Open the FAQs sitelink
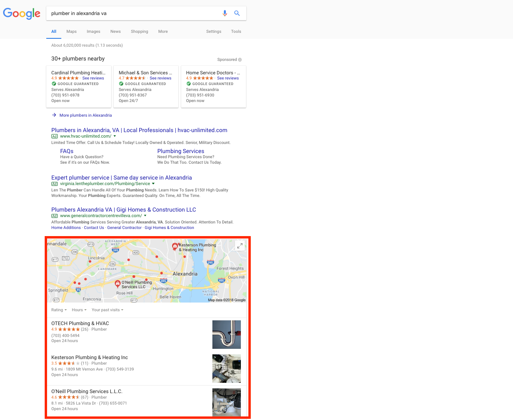513x420 pixels. (67, 151)
